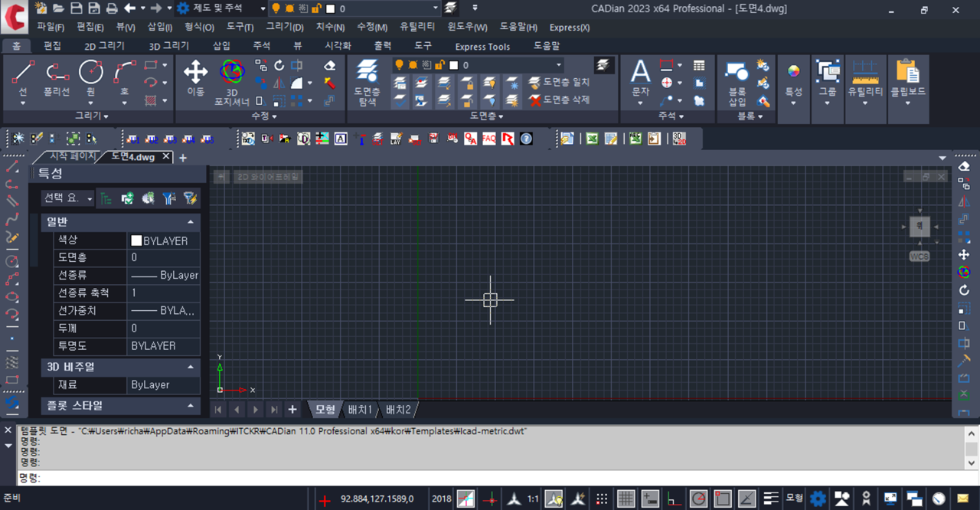980x510 pixels.
Task: Open the 파일(F) menu
Action: (51, 27)
